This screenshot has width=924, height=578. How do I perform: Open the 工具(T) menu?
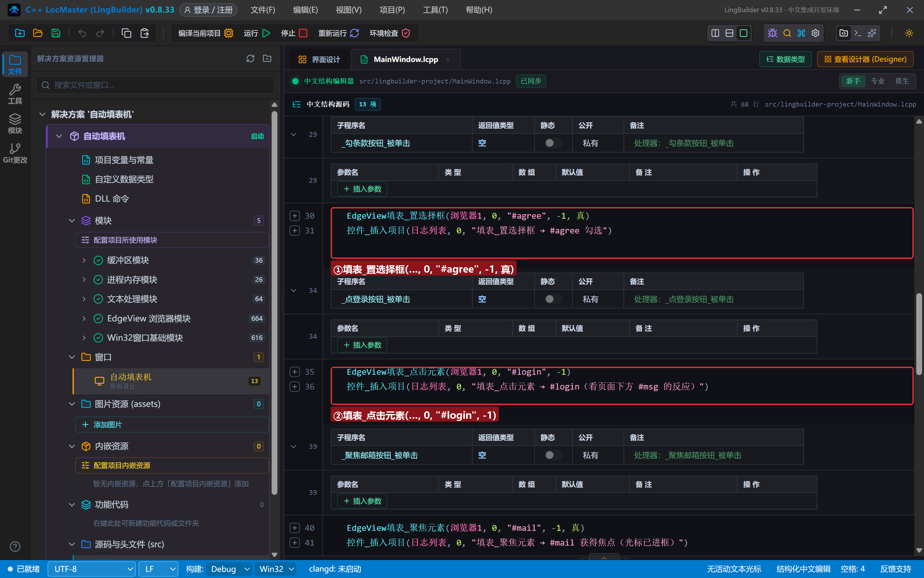pos(435,10)
